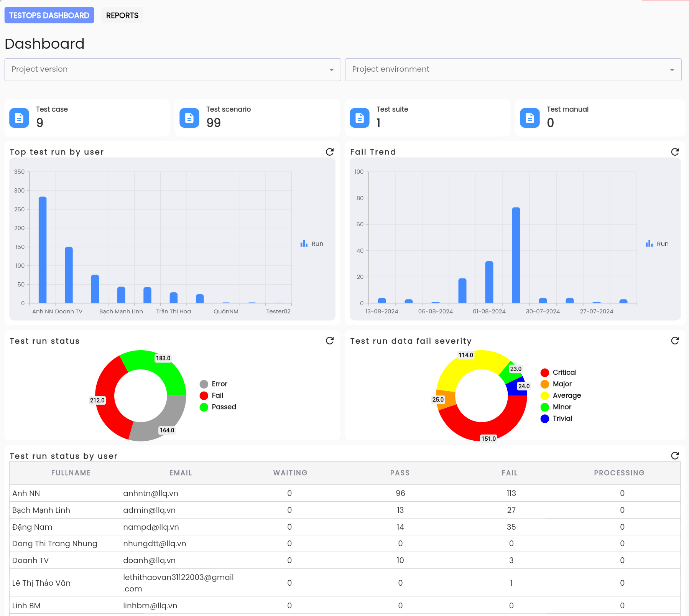
Task: Click the Test suite document icon
Action: (x=360, y=118)
